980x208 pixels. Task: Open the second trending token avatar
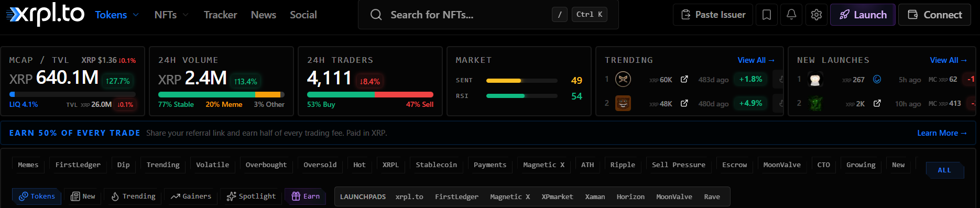[x=623, y=103]
